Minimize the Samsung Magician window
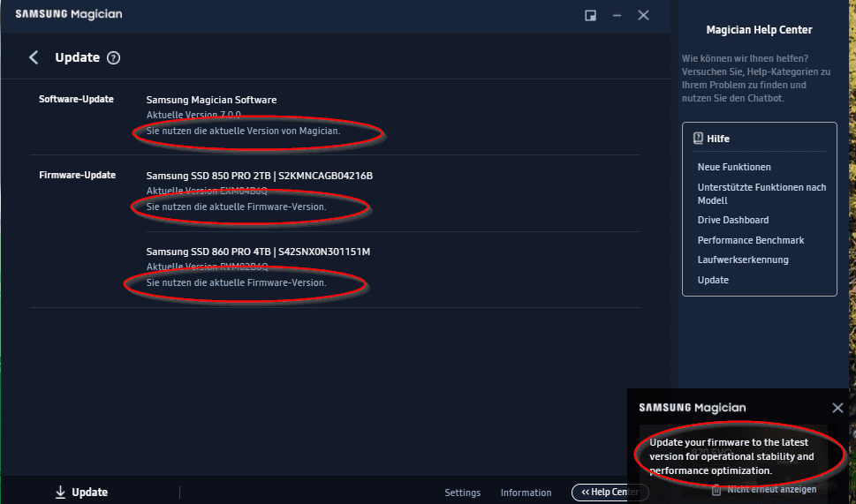This screenshot has height=504, width=856. pyautogui.click(x=617, y=16)
